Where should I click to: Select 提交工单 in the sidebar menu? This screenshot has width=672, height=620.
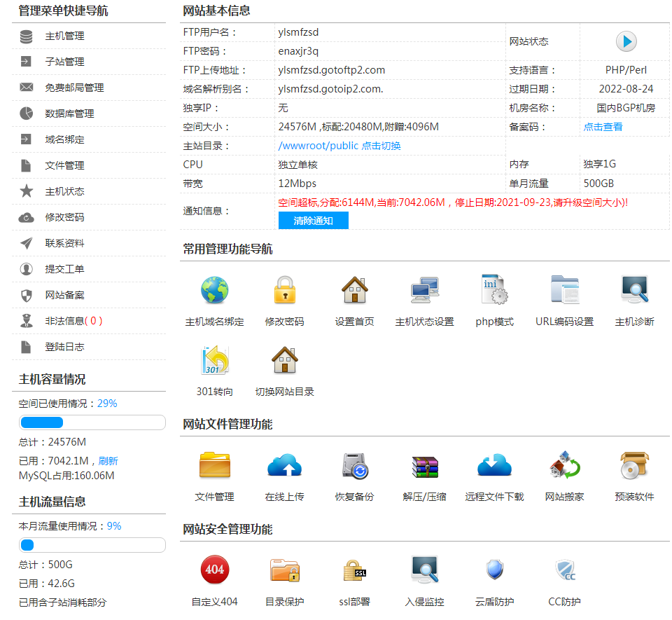click(x=64, y=269)
